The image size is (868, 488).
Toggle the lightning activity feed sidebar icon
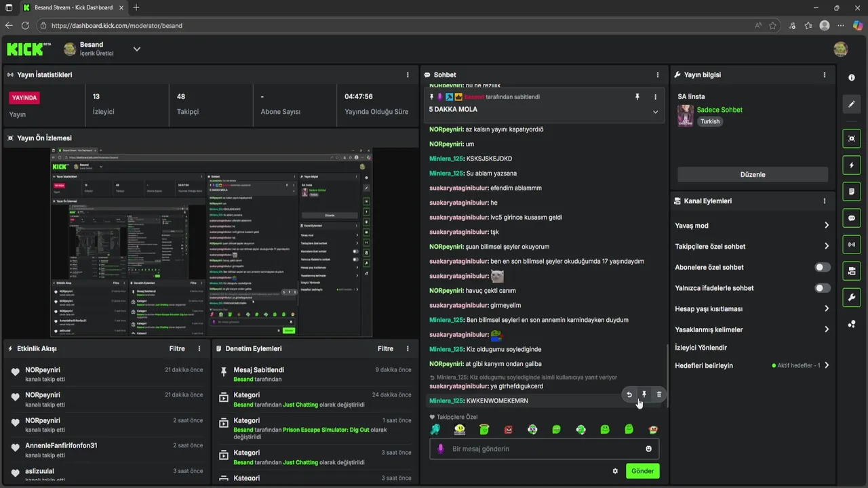[x=852, y=165]
